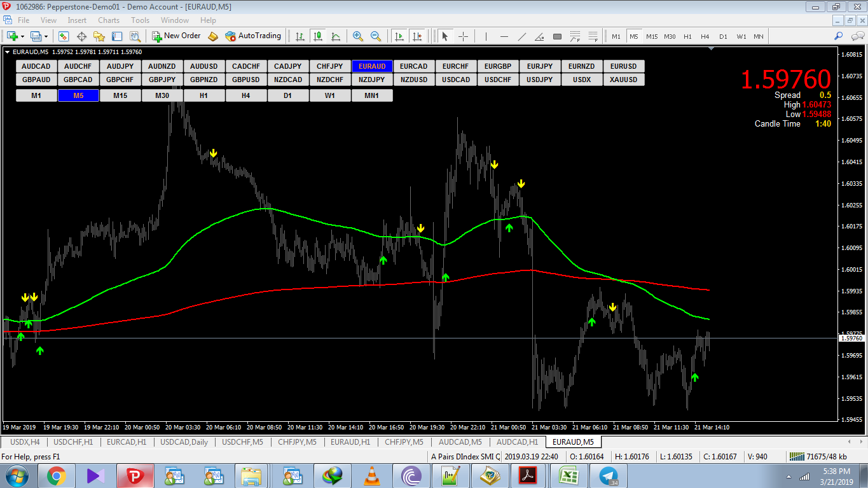Switch to the EURCAD,H1 chart tab
The image size is (868, 488).
[127, 442]
